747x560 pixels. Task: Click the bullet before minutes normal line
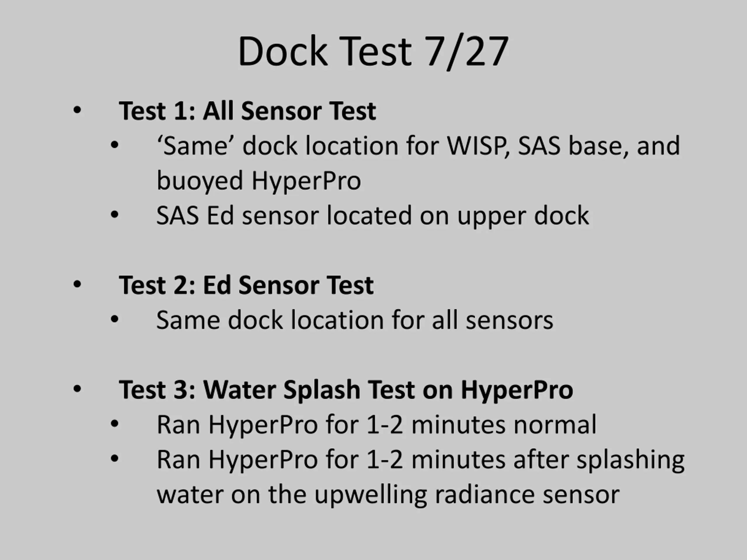(x=114, y=424)
